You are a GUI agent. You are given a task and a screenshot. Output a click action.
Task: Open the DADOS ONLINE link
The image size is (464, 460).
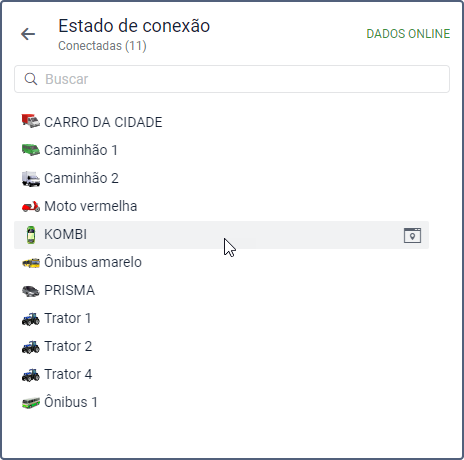[x=408, y=34]
